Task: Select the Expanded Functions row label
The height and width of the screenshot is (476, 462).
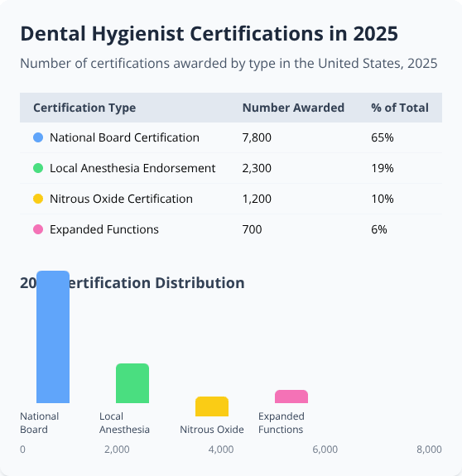Action: point(104,229)
